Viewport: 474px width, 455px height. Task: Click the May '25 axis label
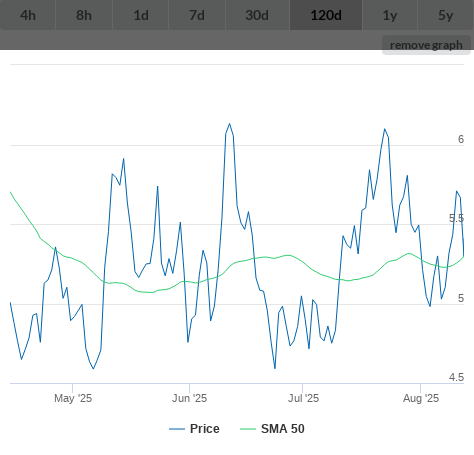click(x=73, y=398)
